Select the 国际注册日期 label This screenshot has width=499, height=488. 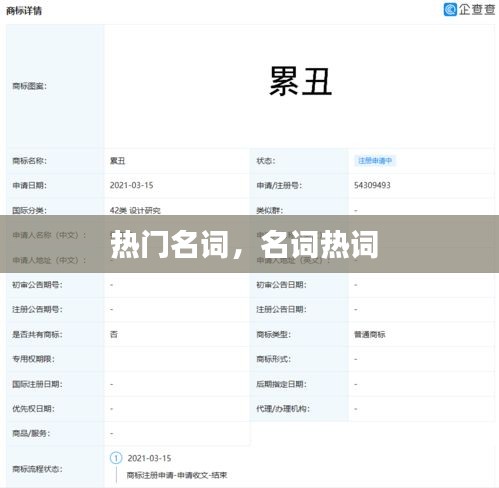[37, 384]
